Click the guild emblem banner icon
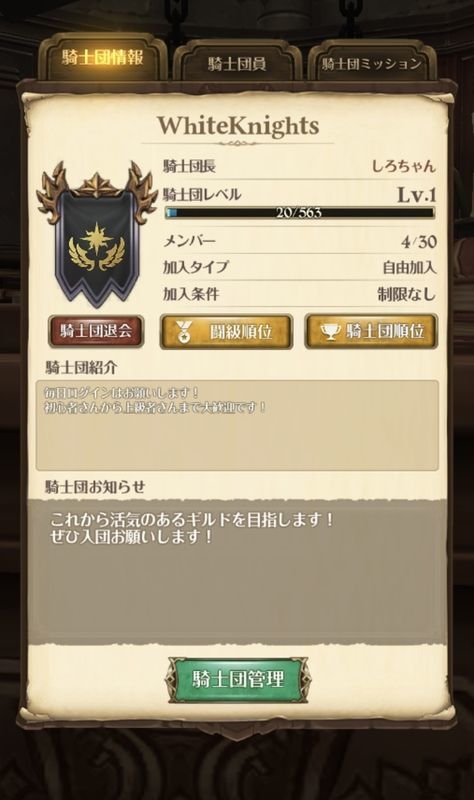 (97, 234)
